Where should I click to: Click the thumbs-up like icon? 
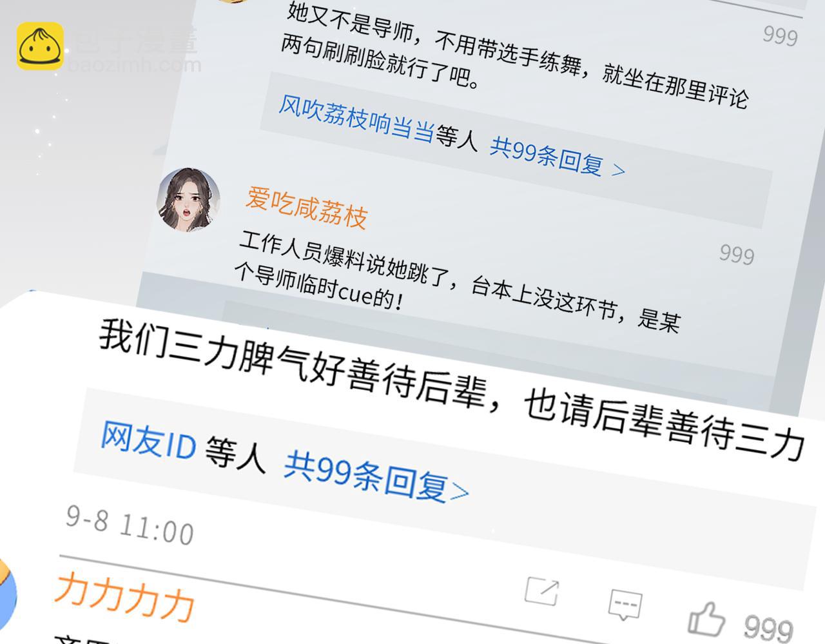click(x=707, y=619)
